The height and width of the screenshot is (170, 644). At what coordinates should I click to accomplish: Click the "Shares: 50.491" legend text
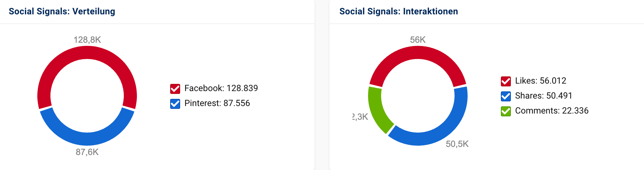(544, 96)
